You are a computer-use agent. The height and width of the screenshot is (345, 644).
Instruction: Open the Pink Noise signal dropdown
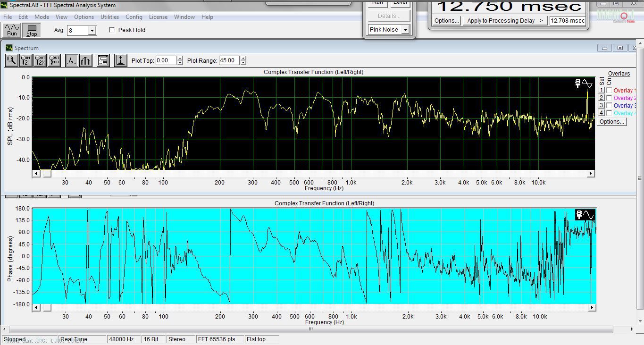405,30
